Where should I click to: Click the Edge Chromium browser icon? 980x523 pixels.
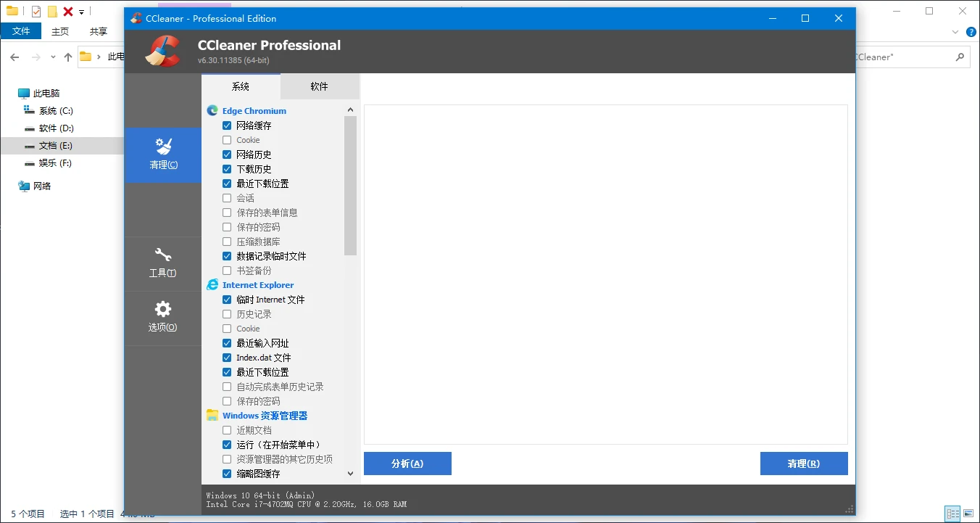[x=212, y=111]
